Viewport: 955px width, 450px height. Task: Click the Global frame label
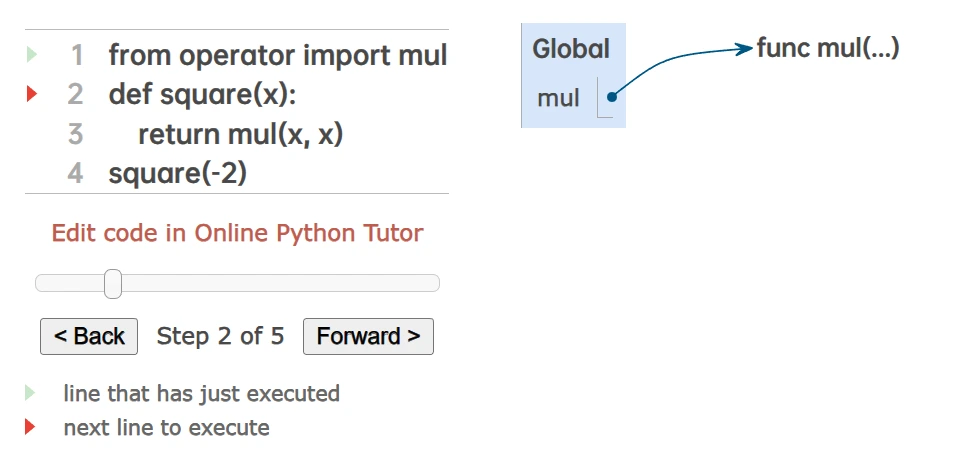(571, 48)
